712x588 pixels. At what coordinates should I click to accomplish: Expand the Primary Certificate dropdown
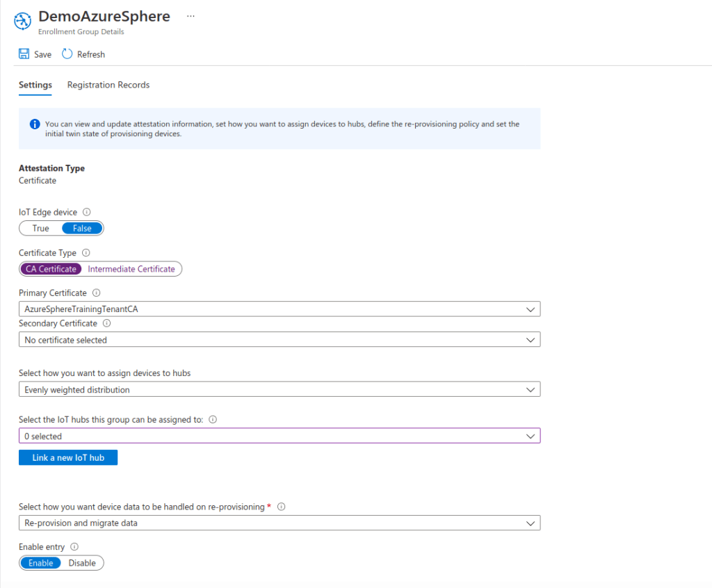pyautogui.click(x=279, y=309)
